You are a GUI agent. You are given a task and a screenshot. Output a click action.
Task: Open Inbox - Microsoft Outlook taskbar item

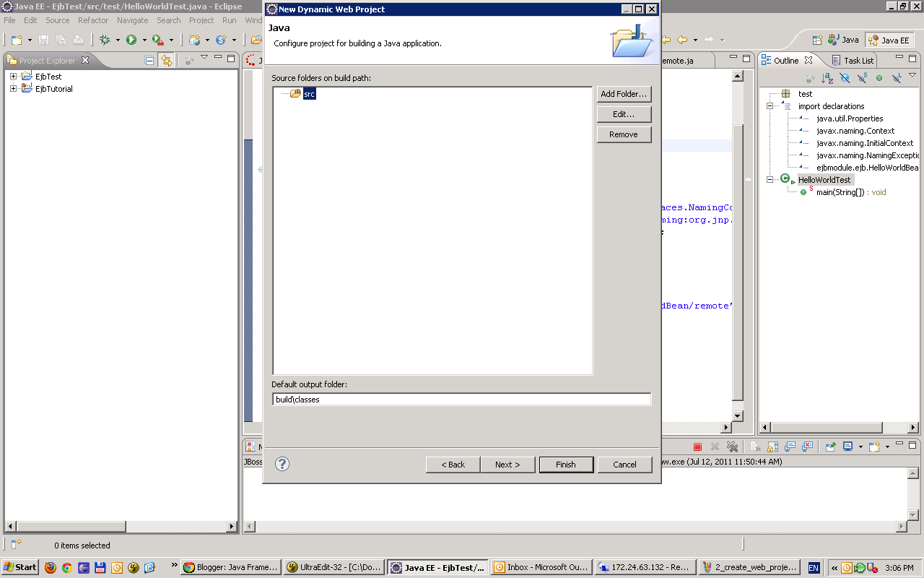point(541,567)
